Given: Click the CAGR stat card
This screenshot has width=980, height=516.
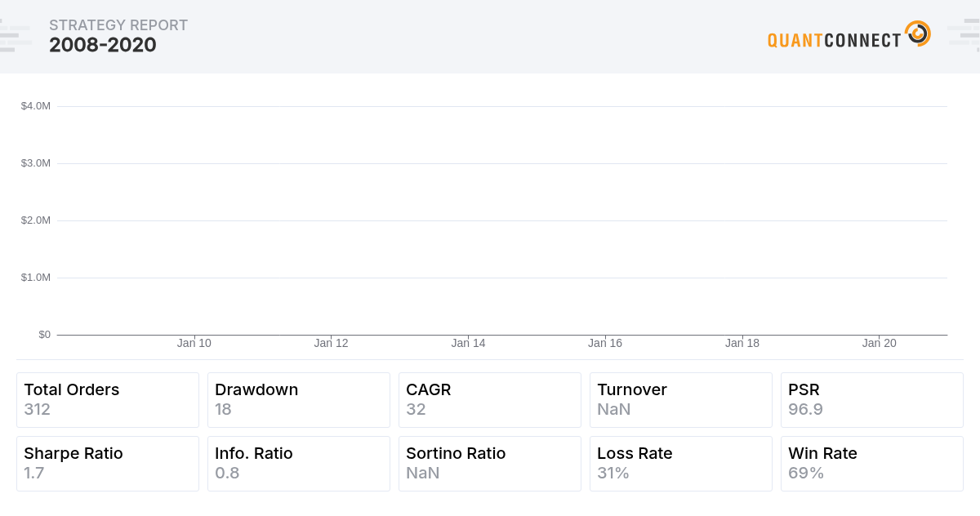Looking at the screenshot, I should [490, 400].
